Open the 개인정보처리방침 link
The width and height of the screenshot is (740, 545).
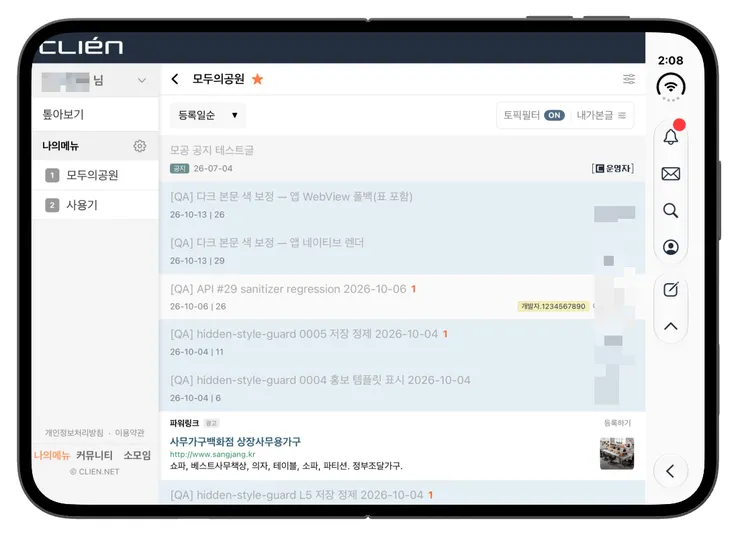(74, 433)
